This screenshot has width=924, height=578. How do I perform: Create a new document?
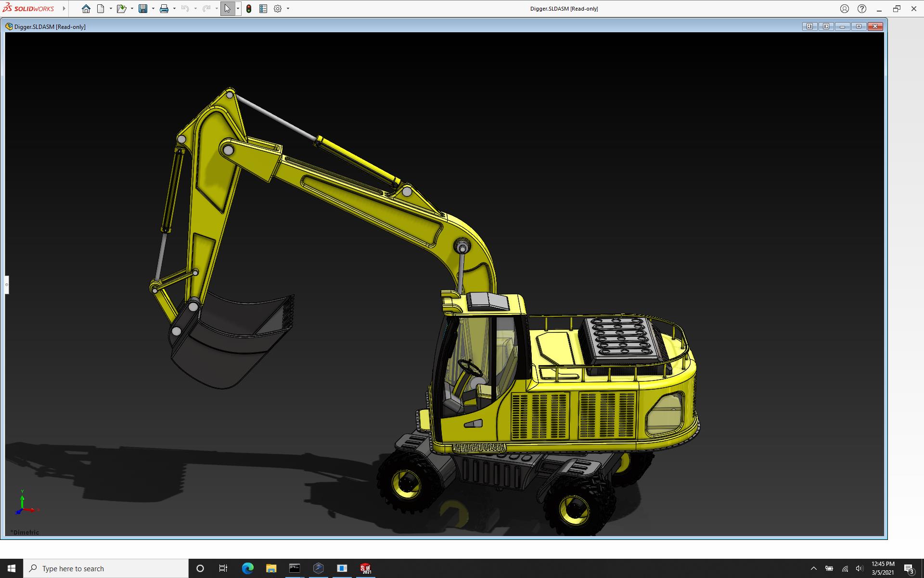click(101, 9)
